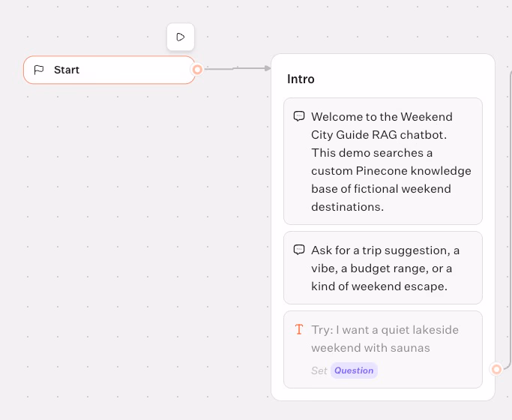
Task: Select the outgoing edge line at right edge
Action: click(510, 225)
